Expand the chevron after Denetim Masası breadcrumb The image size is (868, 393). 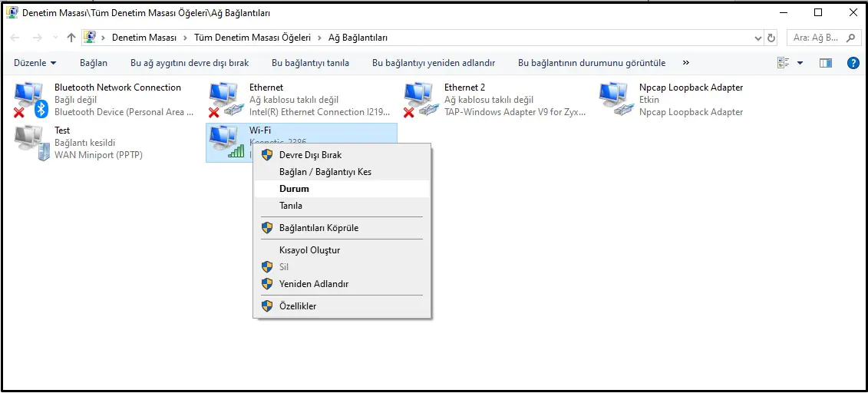point(186,38)
